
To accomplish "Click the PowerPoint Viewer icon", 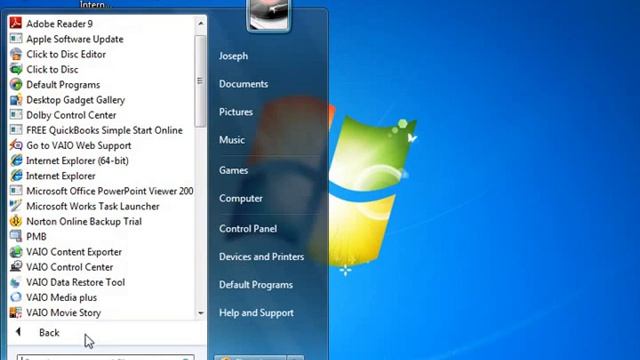I will [x=16, y=191].
